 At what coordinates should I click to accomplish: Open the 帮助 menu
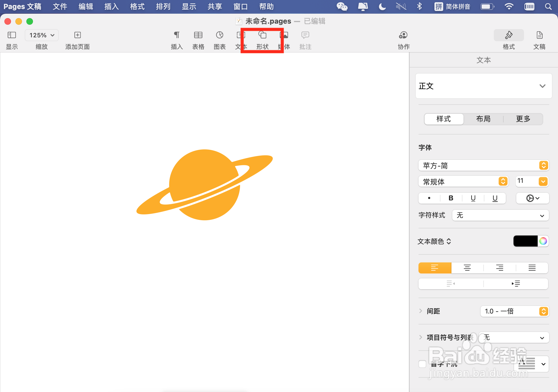coord(266,7)
